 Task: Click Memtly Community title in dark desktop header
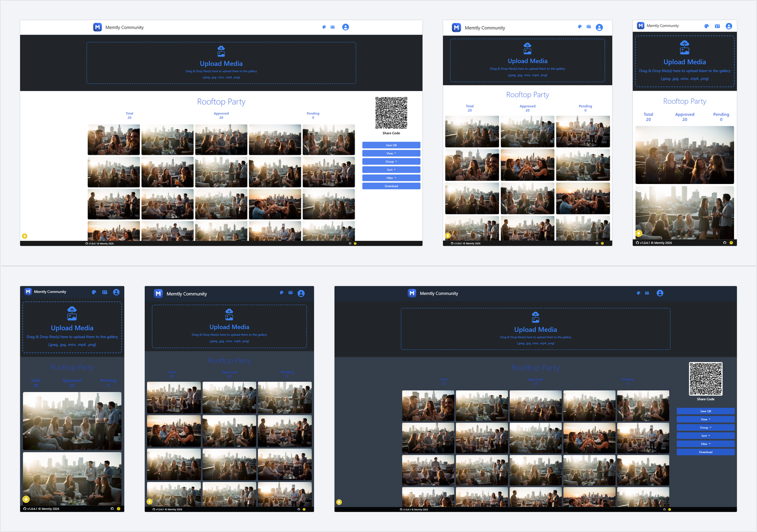click(439, 293)
